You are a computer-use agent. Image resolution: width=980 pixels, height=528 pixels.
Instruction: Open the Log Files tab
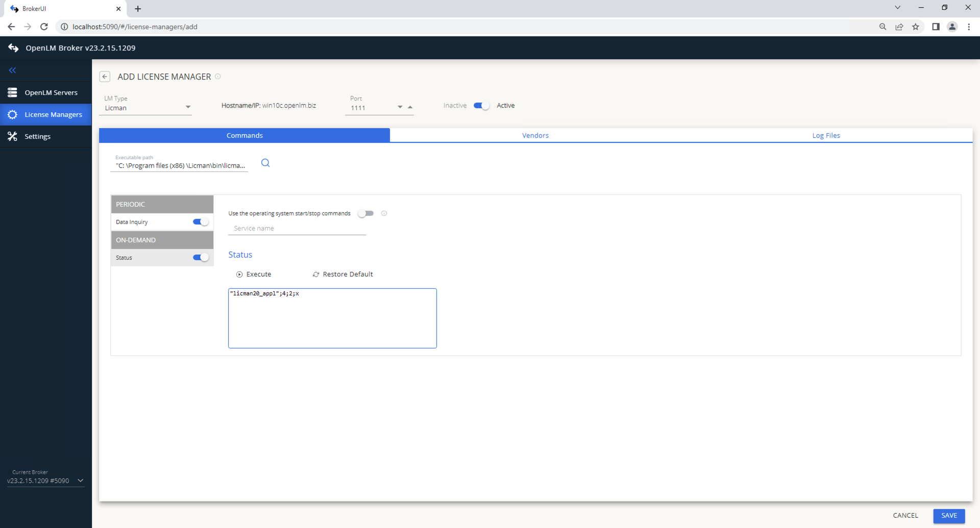click(826, 135)
